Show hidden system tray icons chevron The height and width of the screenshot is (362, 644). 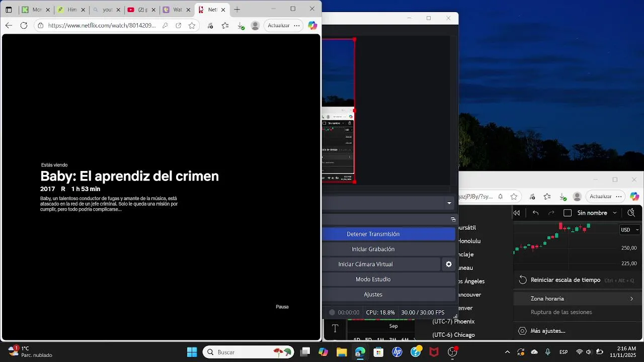tap(507, 352)
